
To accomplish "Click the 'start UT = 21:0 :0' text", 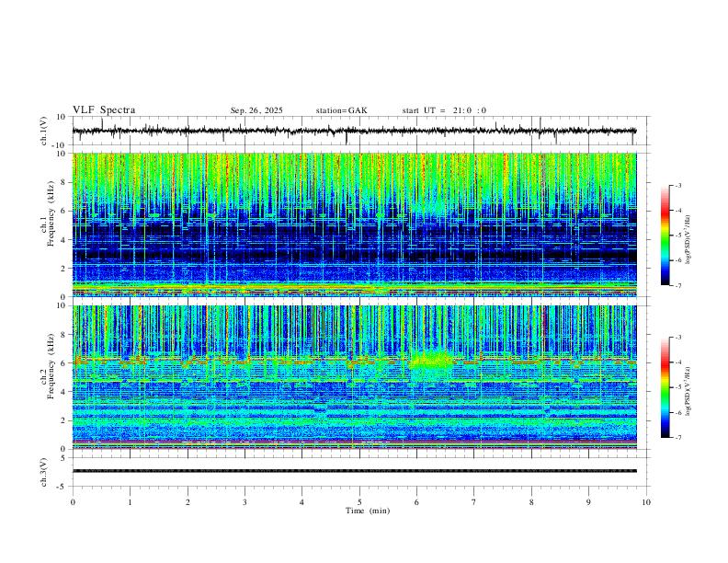I will 444,110.
